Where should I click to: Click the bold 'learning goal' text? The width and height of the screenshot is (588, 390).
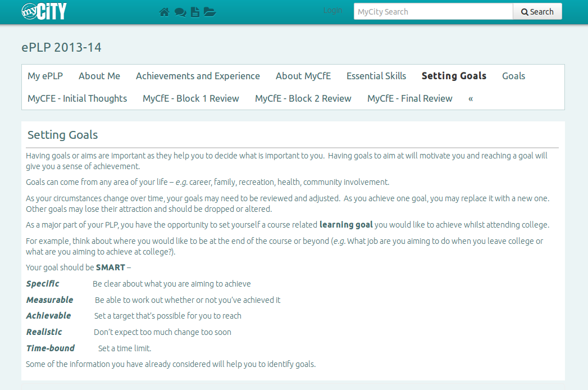[x=346, y=225]
